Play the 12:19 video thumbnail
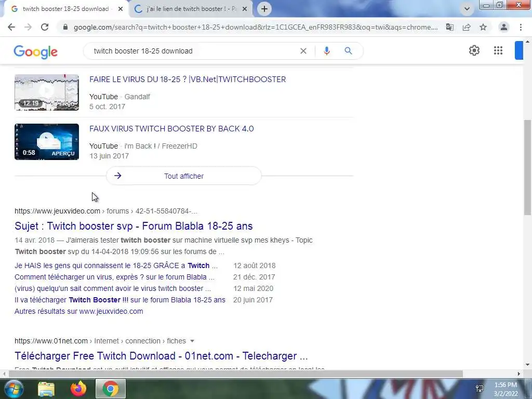This screenshot has height=399, width=532. pos(47,92)
